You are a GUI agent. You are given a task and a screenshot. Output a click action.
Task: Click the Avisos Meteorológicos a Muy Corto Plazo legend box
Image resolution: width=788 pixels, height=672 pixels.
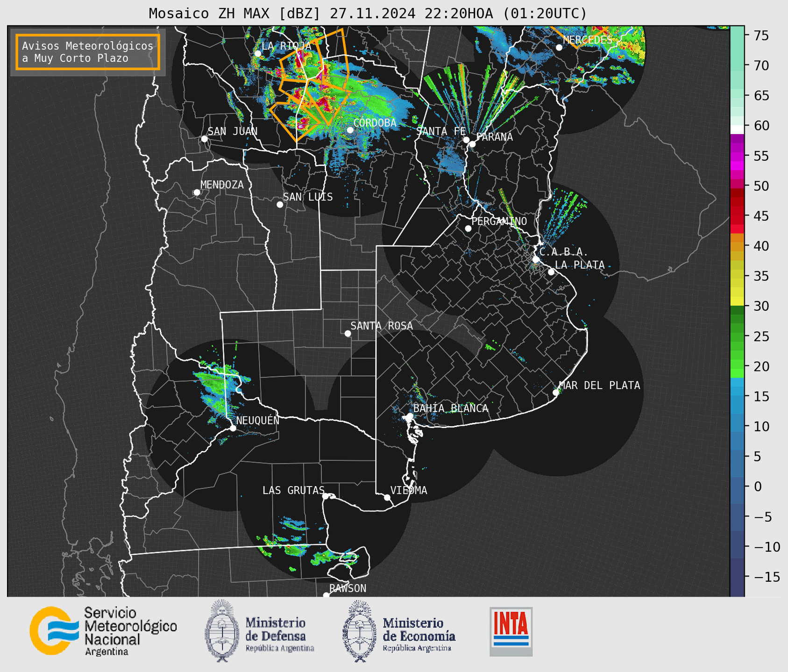pos(88,52)
